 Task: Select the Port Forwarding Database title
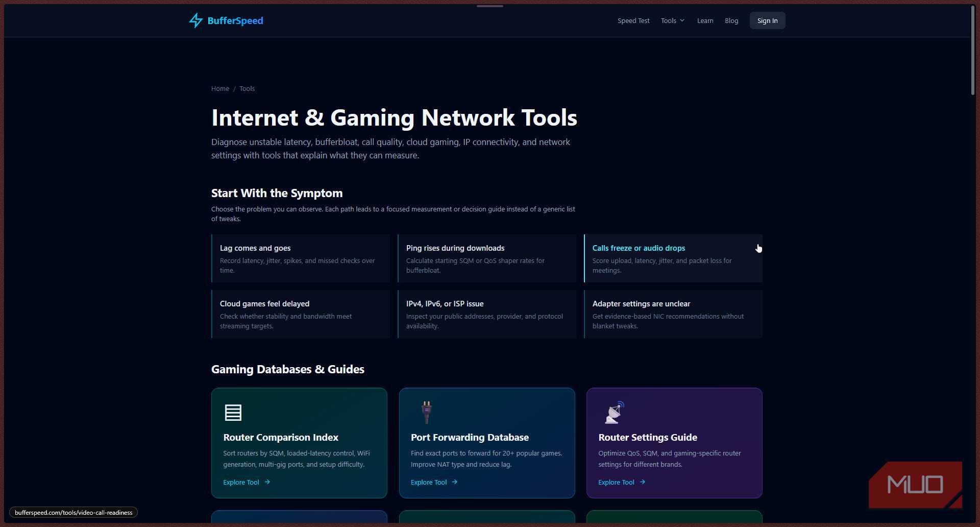(470, 437)
